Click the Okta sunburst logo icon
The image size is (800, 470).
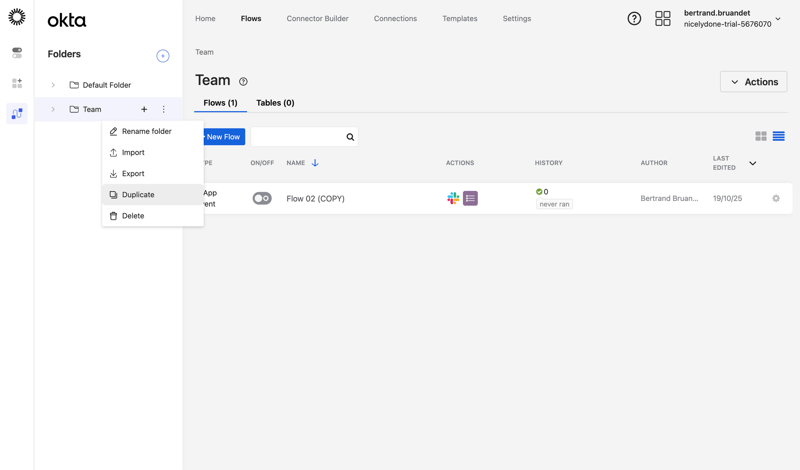[17, 17]
